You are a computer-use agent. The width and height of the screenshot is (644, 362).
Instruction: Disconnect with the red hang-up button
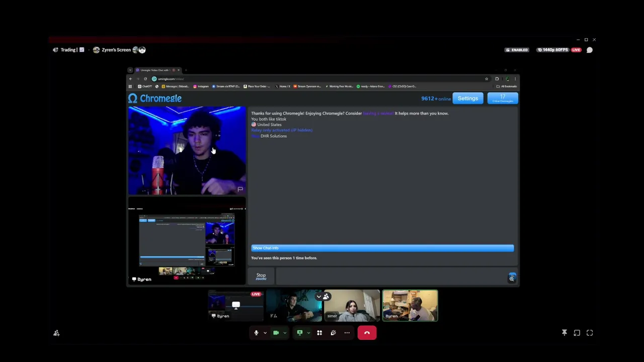(x=367, y=333)
